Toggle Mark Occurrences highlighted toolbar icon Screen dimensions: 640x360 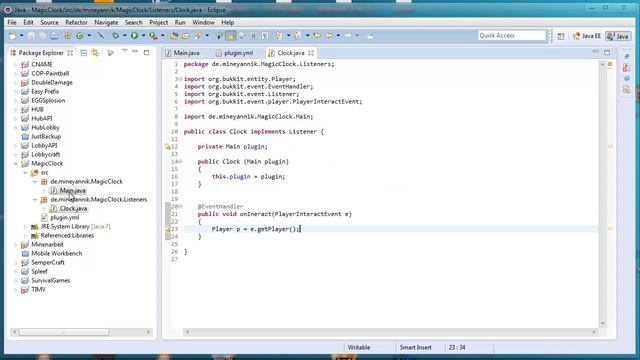[231, 36]
